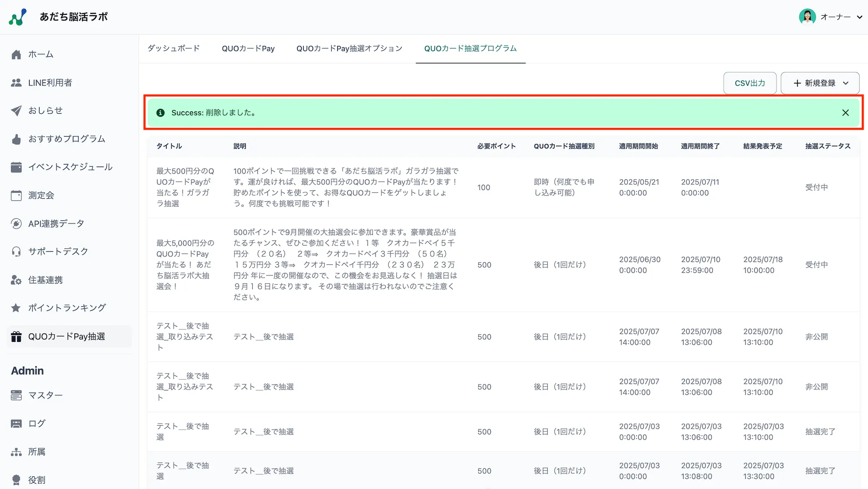This screenshot has height=489, width=868.
Task: Click the サポートデスク headset icon
Action: [16, 252]
